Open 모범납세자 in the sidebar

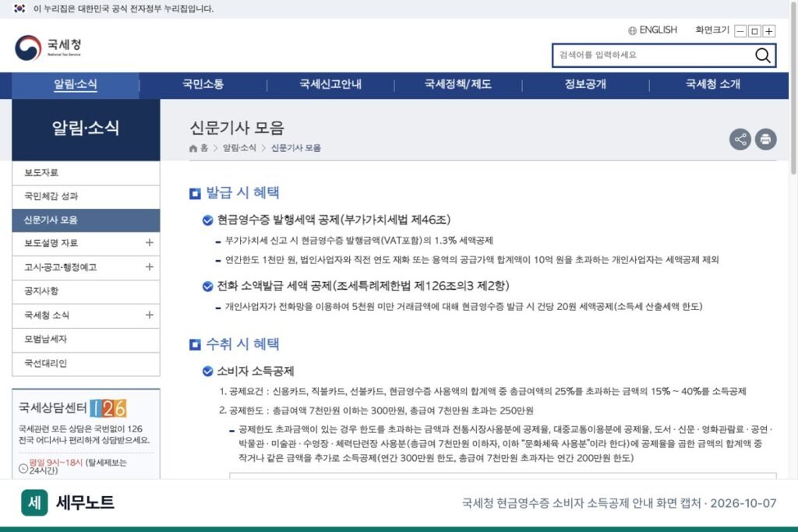[86, 340]
